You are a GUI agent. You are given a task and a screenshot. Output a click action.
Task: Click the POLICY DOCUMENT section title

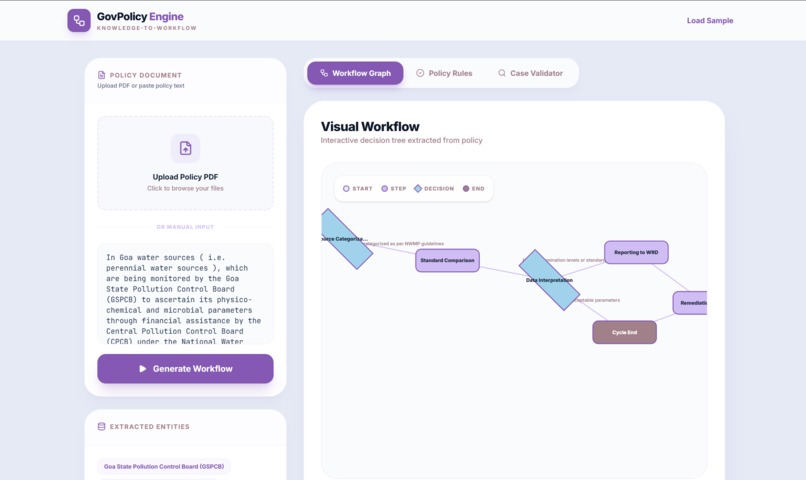[145, 75]
